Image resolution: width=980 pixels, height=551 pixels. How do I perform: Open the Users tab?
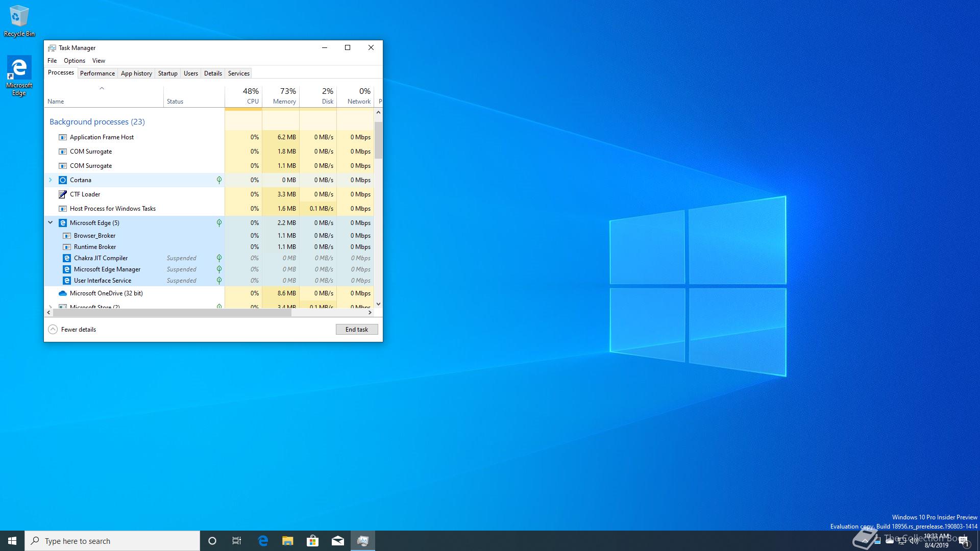click(x=190, y=73)
